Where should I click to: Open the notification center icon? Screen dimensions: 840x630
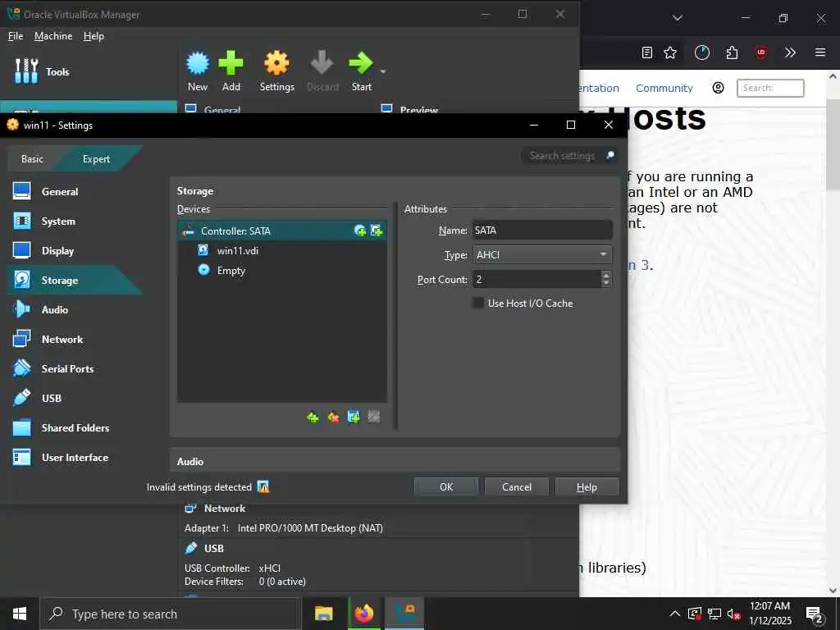point(815,614)
